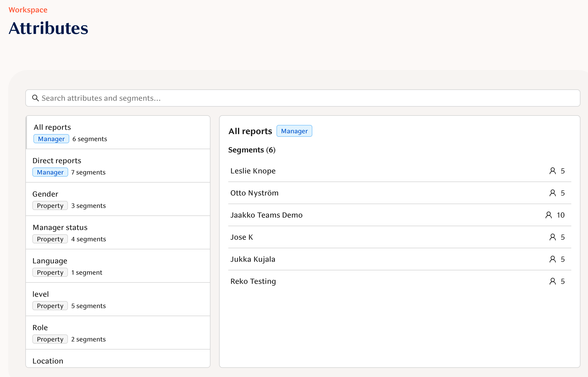Click person icon in Jose K row

(x=552, y=237)
